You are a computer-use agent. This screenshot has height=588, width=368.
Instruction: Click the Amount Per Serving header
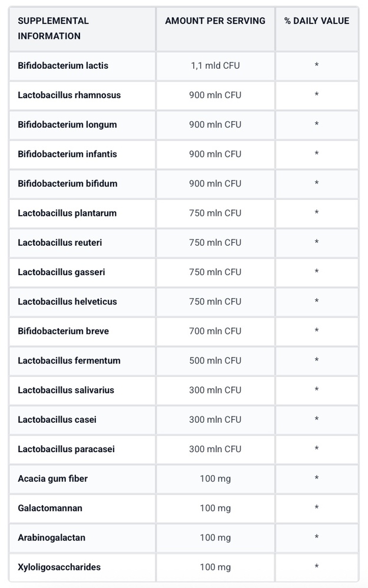(x=215, y=21)
